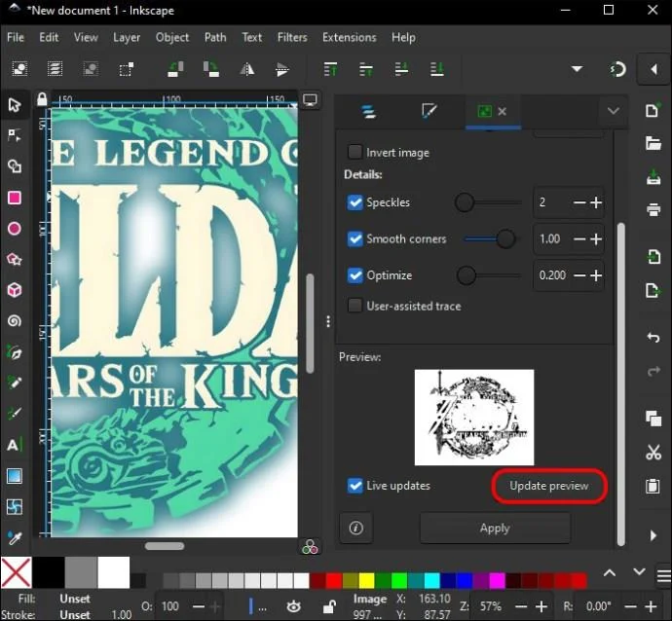Select the Shape builder tool
Viewport: 672px width, 621px height.
coord(15,166)
